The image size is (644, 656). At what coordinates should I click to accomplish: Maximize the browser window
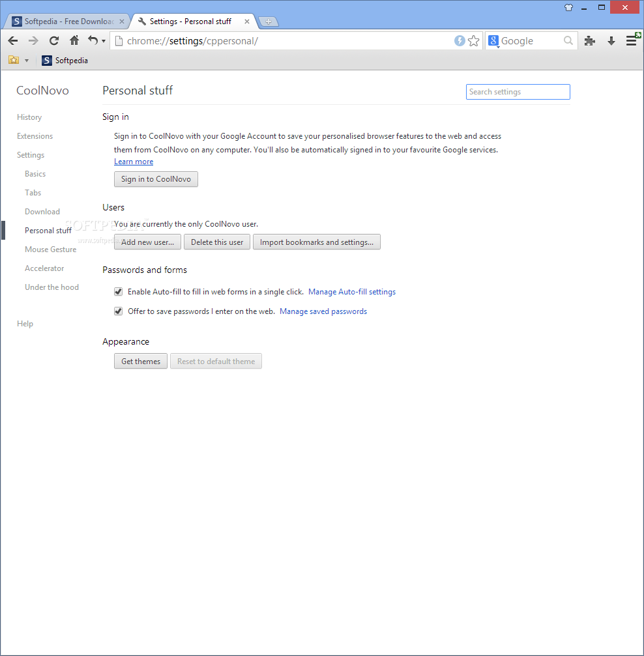pos(602,8)
